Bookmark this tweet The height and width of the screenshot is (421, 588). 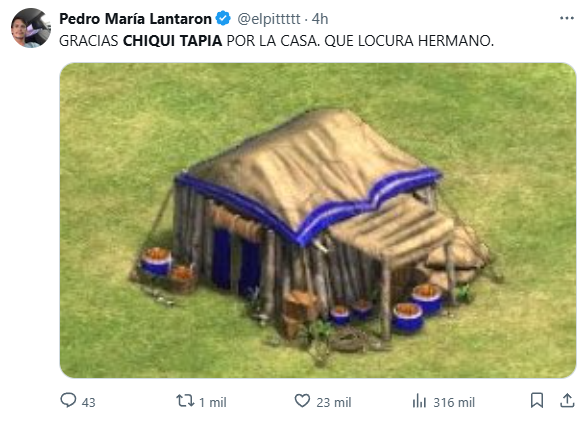pos(537,400)
